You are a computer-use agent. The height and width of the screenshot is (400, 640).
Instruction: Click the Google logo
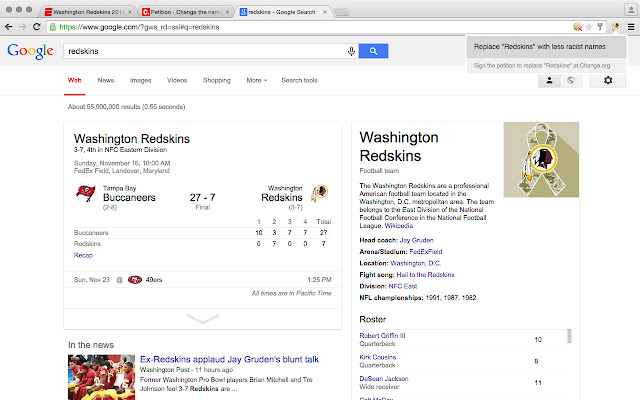[30, 51]
